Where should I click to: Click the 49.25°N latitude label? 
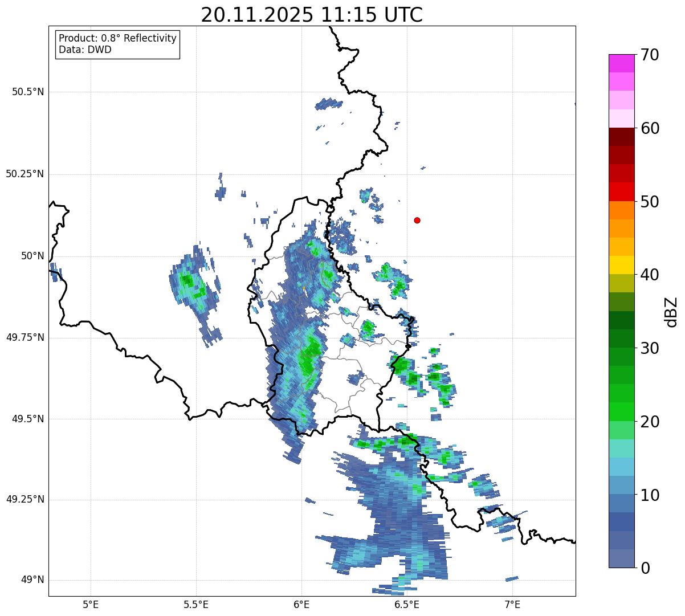(25, 500)
